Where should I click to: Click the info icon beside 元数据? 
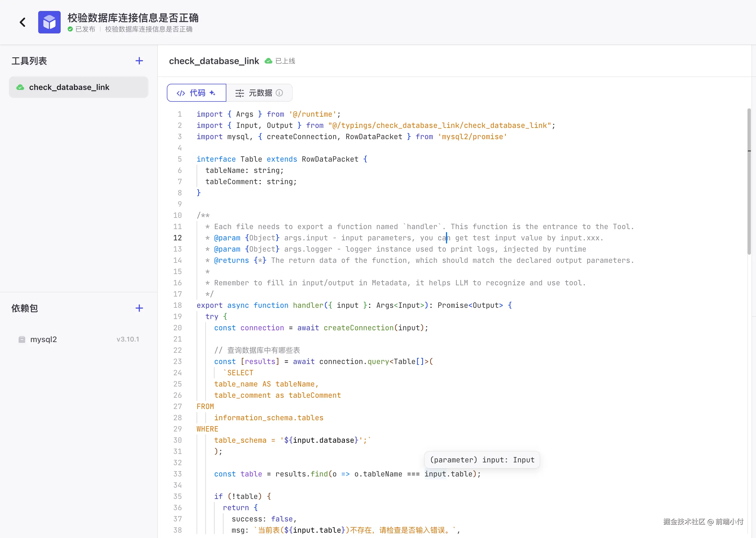click(279, 93)
